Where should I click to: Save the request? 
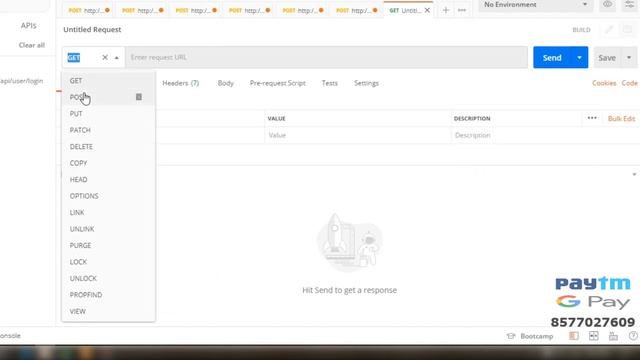(607, 58)
